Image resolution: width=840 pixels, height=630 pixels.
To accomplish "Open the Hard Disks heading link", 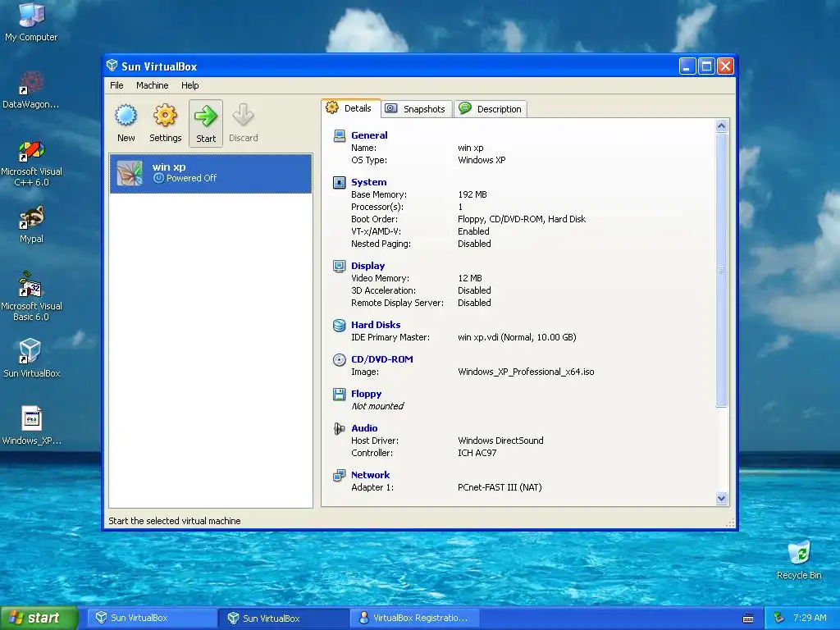I will pyautogui.click(x=376, y=324).
